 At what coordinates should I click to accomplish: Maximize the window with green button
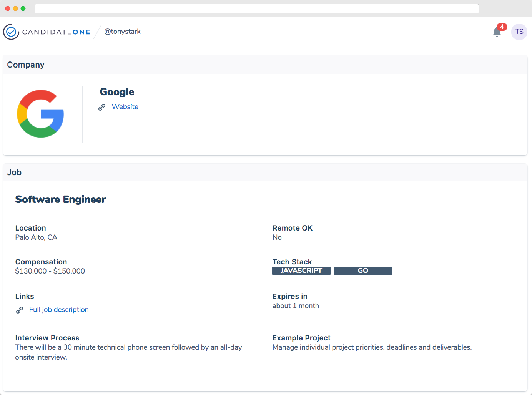(23, 8)
